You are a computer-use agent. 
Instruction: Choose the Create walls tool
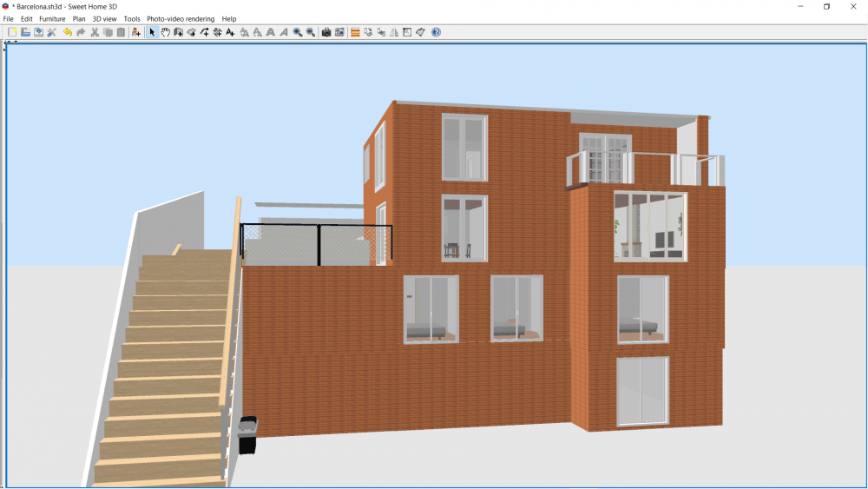pyautogui.click(x=178, y=32)
